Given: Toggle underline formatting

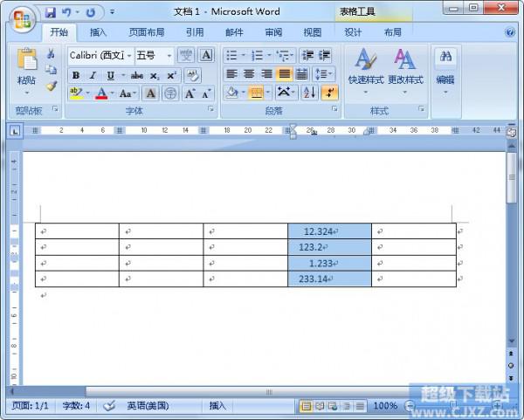Looking at the screenshot, I should point(111,75).
